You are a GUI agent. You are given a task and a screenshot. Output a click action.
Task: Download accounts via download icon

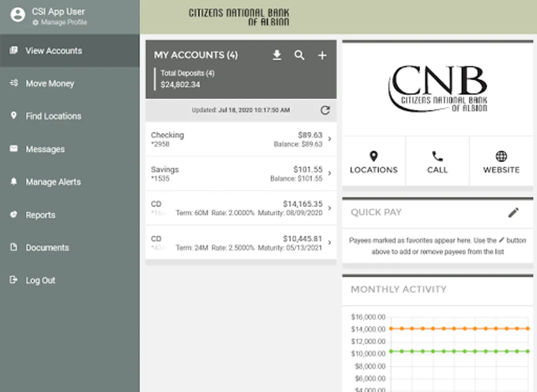tap(277, 55)
